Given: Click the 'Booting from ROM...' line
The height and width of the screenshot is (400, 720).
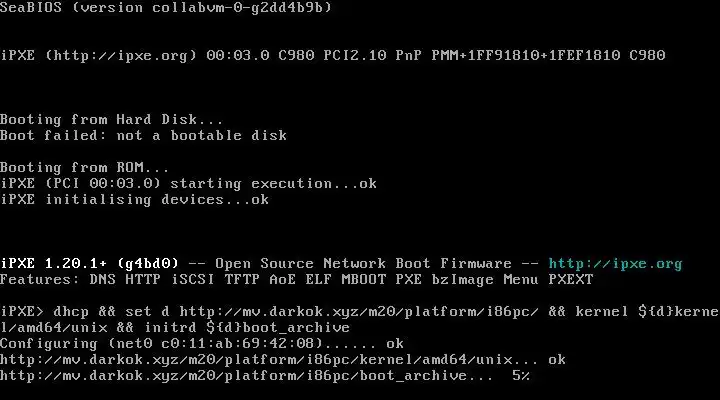Looking at the screenshot, I should click(84, 168).
